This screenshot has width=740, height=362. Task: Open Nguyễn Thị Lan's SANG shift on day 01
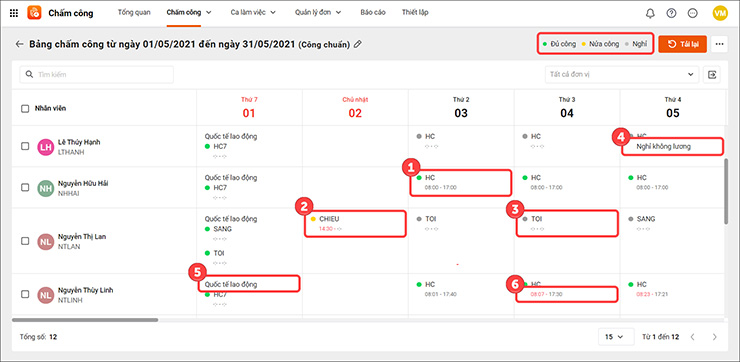pyautogui.click(x=222, y=229)
